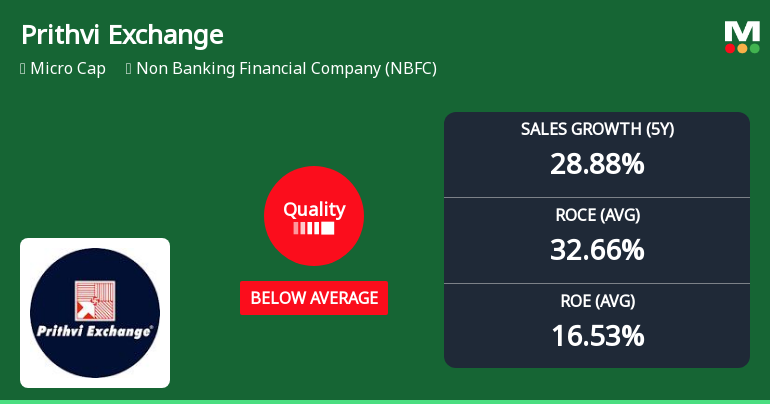Image resolution: width=770 pixels, height=404 pixels.
Task: Click the 28.88% sales growth value
Action: pyautogui.click(x=597, y=163)
